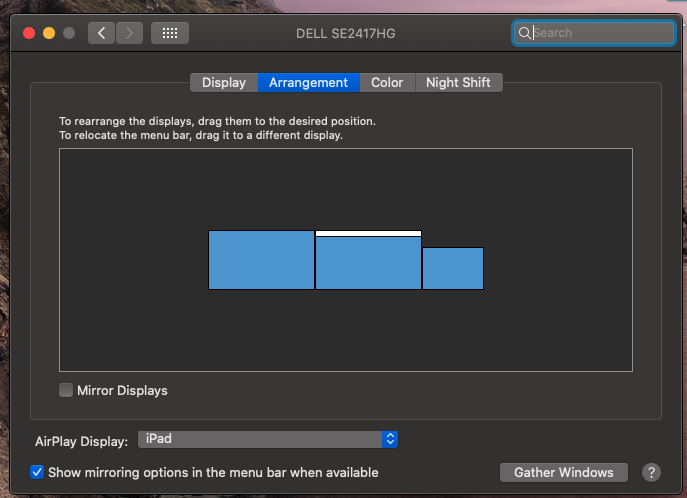Click the magnifying glass search icon

[524, 33]
